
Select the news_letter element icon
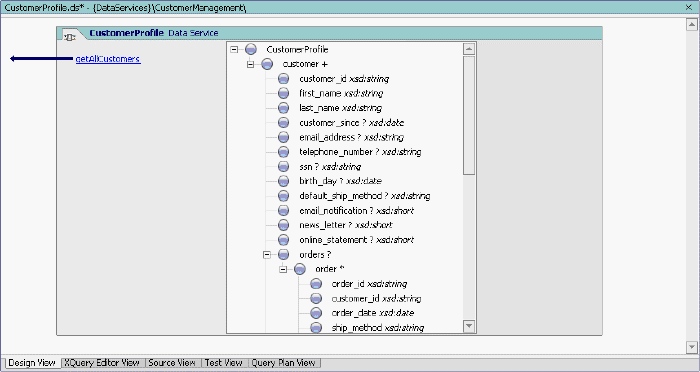pyautogui.click(x=283, y=225)
